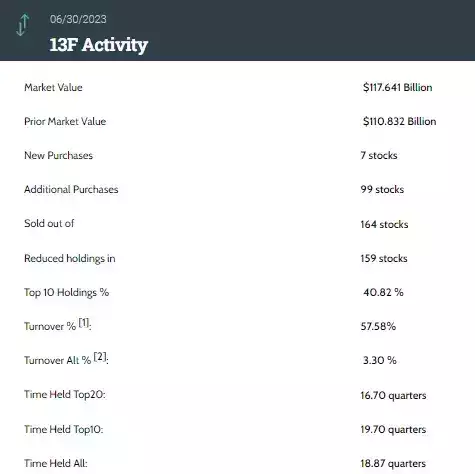Click the 06/30/2023 report date
Image resolution: width=475 pixels, height=474 pixels.
[78, 19]
